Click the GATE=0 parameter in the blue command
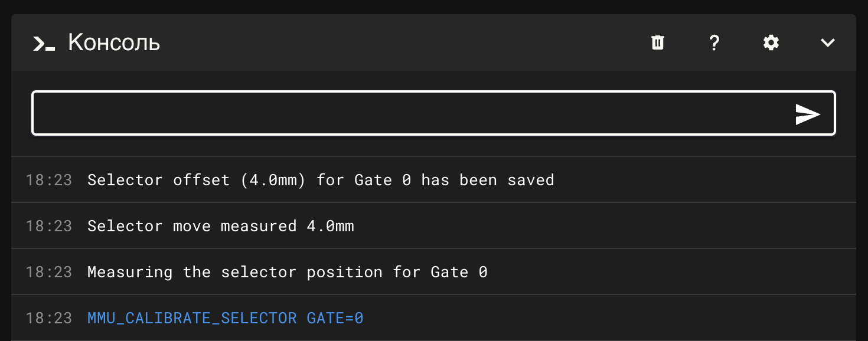Viewport: 868px width, 341px height. click(335, 319)
